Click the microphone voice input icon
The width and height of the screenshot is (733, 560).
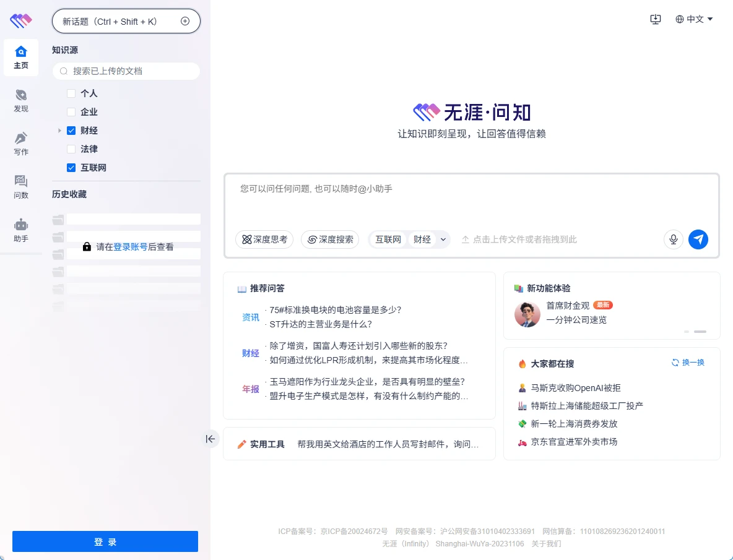coord(673,239)
